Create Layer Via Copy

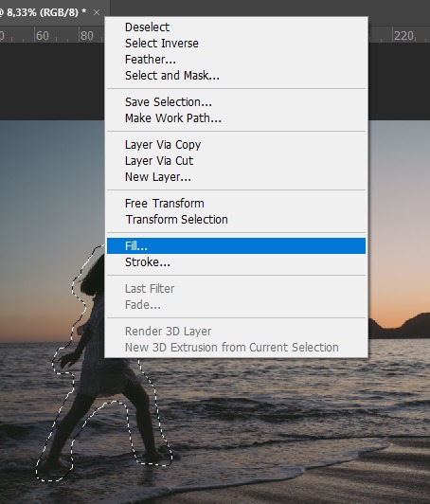(x=236, y=145)
